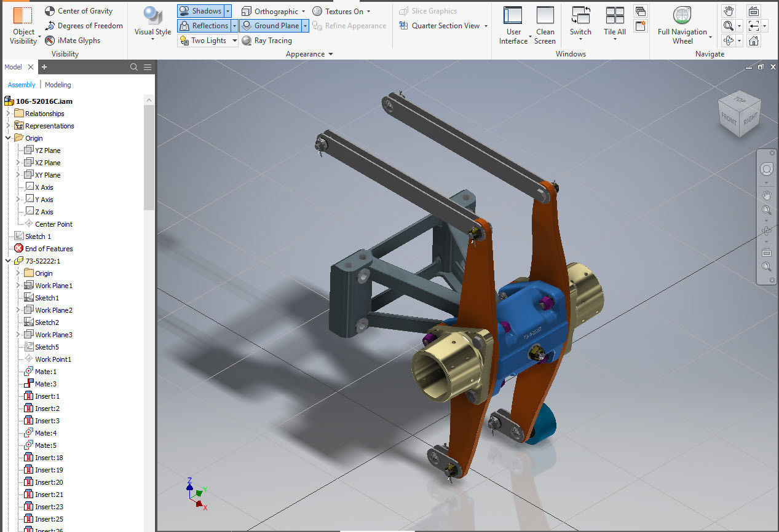Click the model browser vertical scrollbar

point(149,158)
